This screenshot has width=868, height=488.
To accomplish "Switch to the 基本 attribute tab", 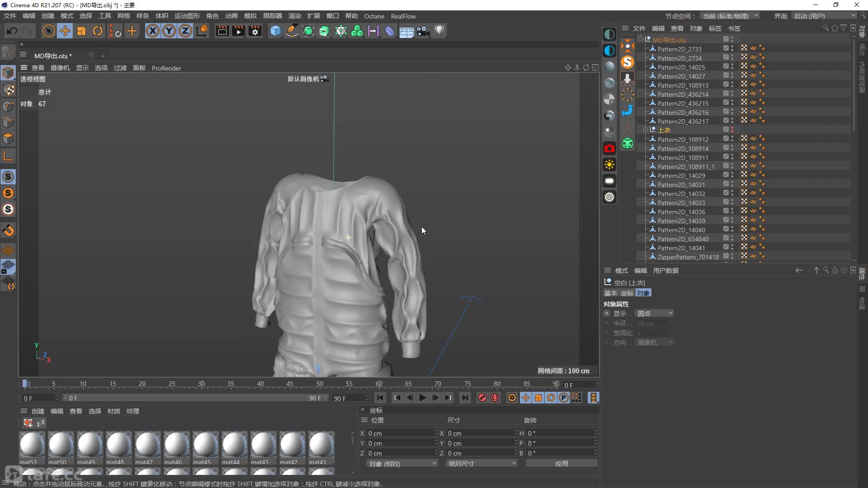I will (x=611, y=293).
